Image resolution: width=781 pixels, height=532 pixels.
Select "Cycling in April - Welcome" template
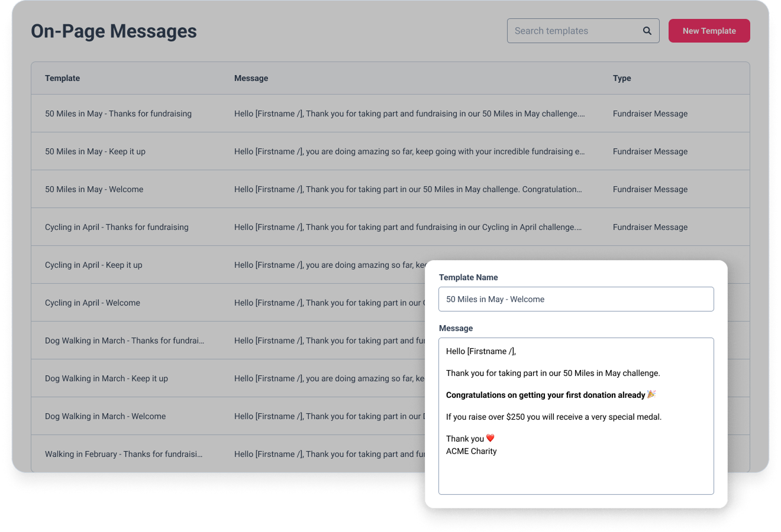click(x=92, y=303)
